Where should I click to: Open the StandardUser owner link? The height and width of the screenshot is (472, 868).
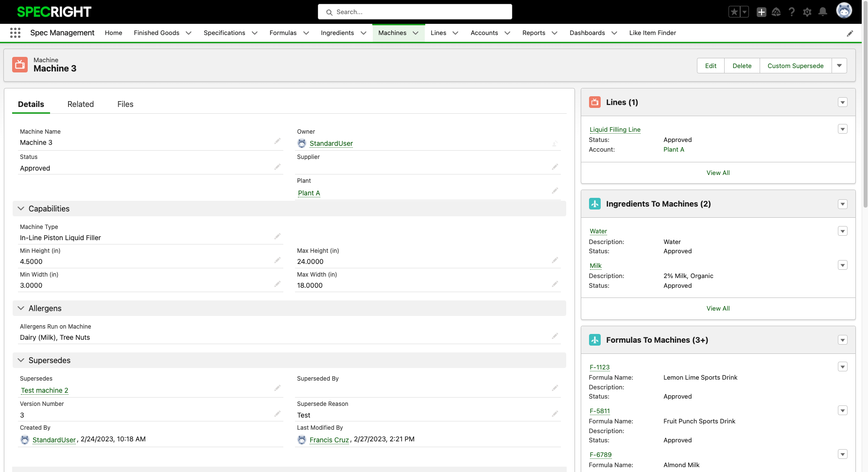click(x=331, y=143)
